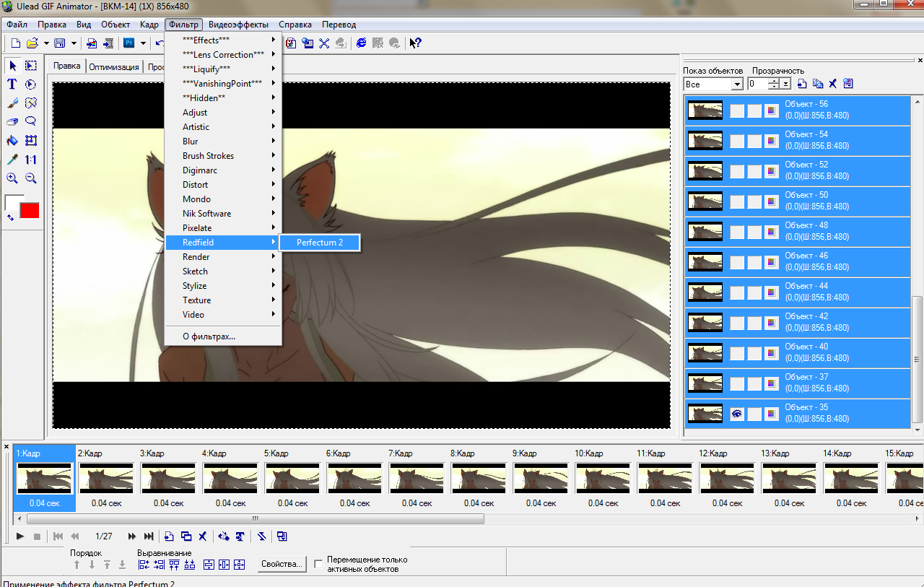Jump to next frame button
This screenshot has width=924, height=587.
pos(132,536)
